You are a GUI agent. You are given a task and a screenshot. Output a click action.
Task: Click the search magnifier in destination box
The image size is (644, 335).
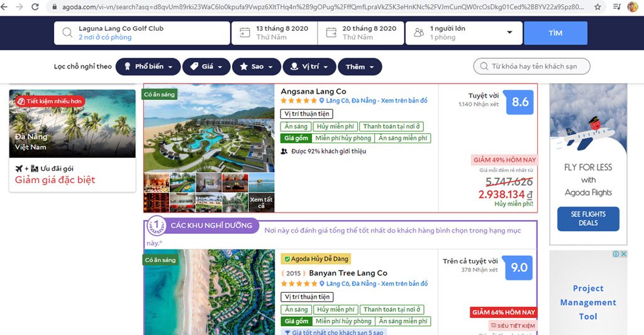point(67,33)
